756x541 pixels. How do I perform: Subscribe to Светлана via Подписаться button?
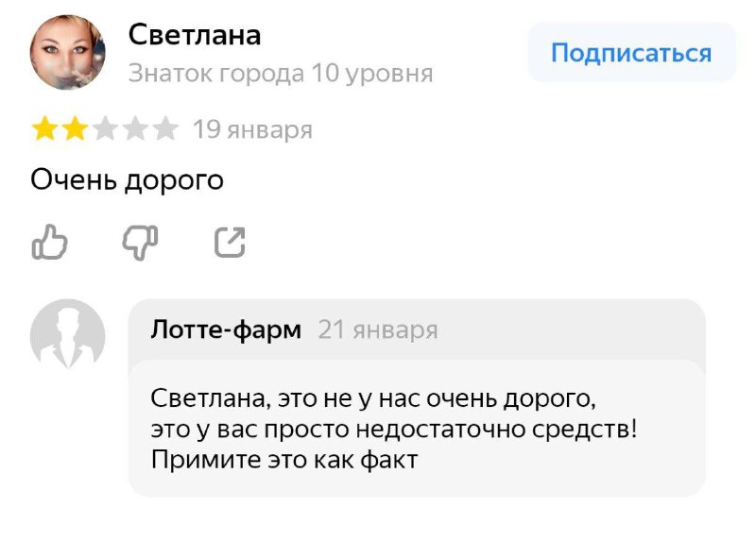click(x=631, y=53)
